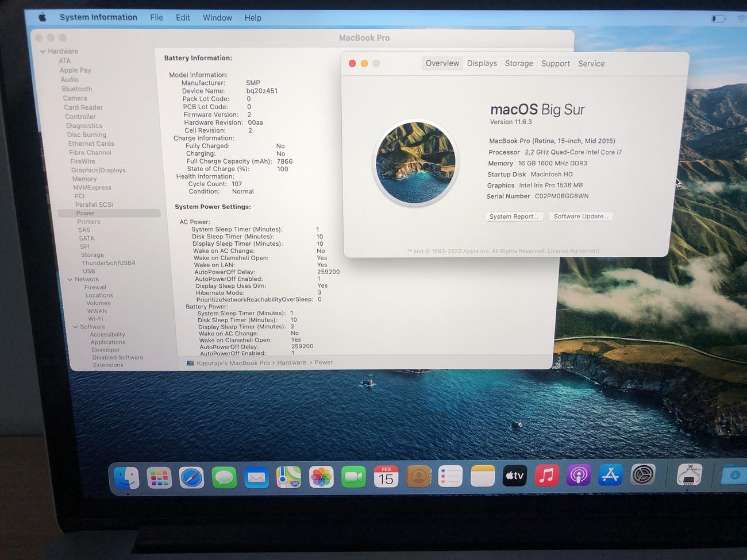This screenshot has width=747, height=560.
Task: Collapse the Network section in sidebar
Action: coord(70,280)
